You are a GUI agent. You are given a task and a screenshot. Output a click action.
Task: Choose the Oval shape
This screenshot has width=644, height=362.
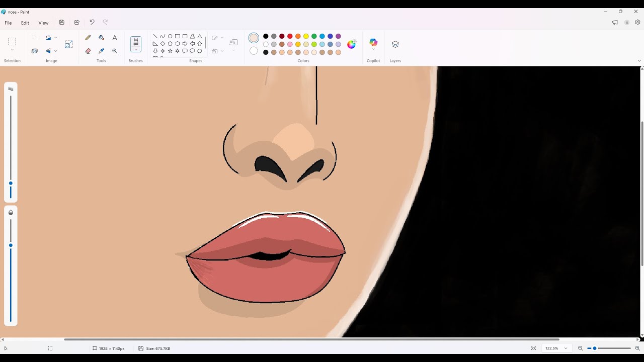pyautogui.click(x=170, y=36)
